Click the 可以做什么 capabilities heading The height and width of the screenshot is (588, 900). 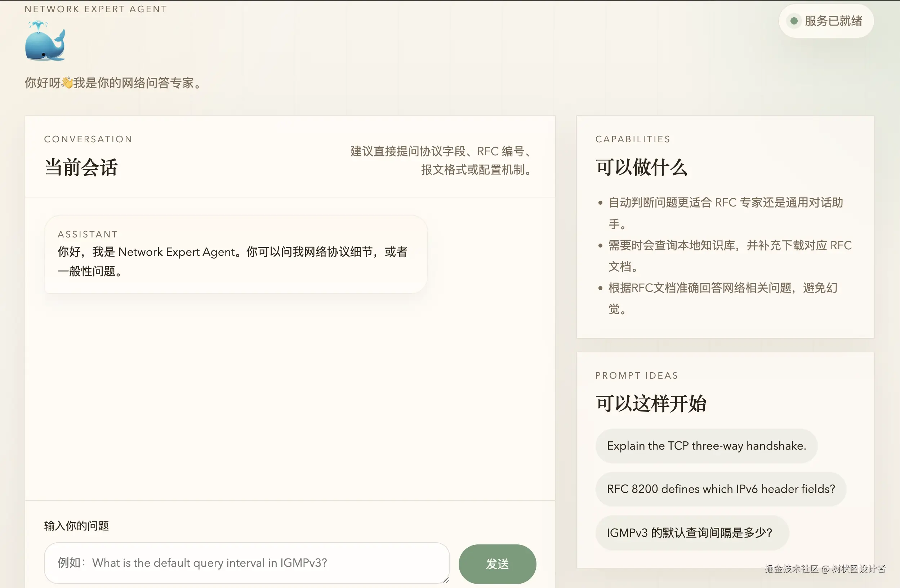coord(641,168)
